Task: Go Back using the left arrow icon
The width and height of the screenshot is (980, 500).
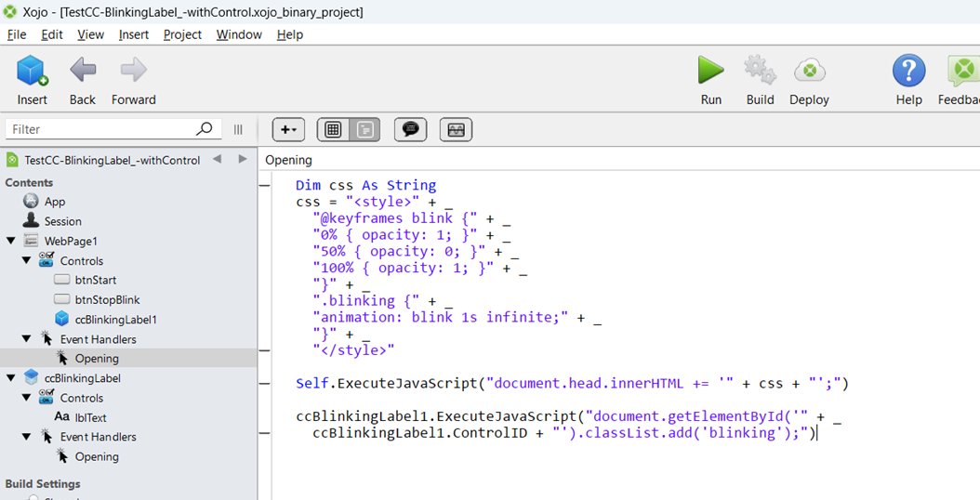Action: click(x=83, y=70)
